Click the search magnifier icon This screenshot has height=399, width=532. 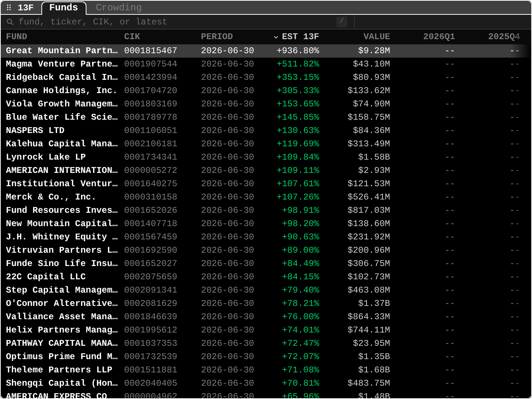(10, 22)
